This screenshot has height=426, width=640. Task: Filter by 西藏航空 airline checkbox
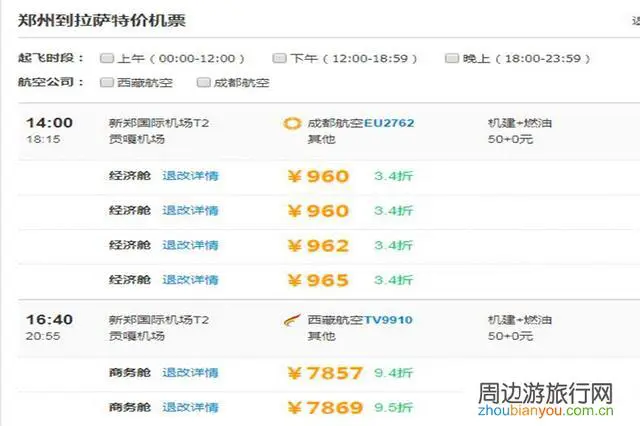107,82
